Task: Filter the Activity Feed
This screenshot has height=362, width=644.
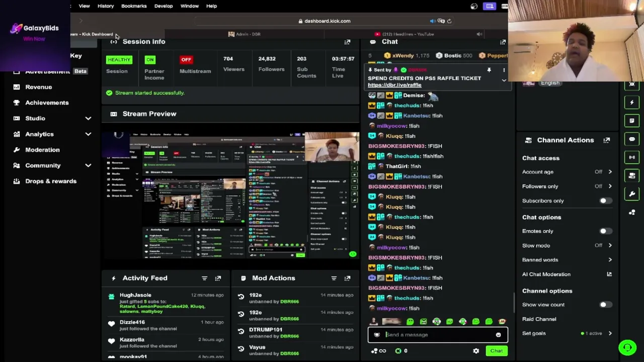Action: click(x=204, y=278)
